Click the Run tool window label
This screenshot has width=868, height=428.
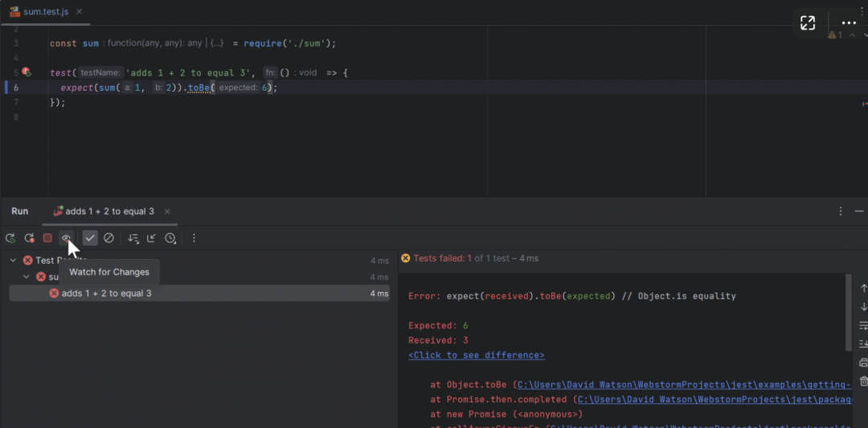click(20, 212)
